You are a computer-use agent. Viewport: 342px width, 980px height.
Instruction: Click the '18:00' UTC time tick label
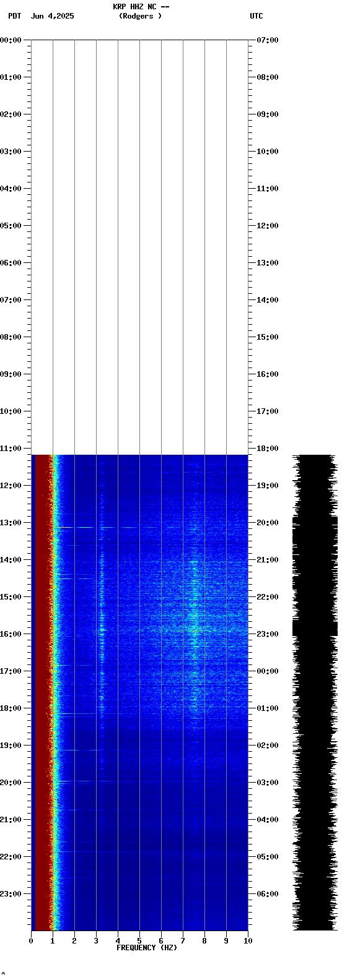coord(268,449)
